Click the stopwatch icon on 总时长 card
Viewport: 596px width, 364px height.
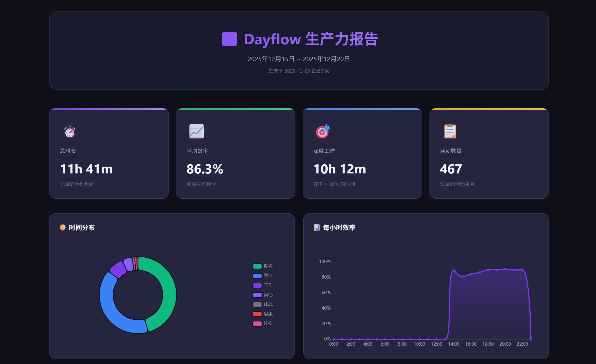[x=70, y=131]
